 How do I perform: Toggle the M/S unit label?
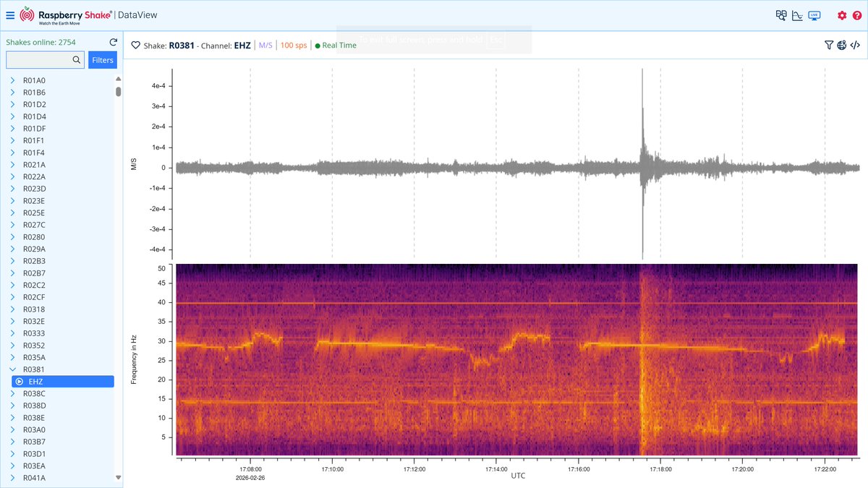pyautogui.click(x=265, y=45)
